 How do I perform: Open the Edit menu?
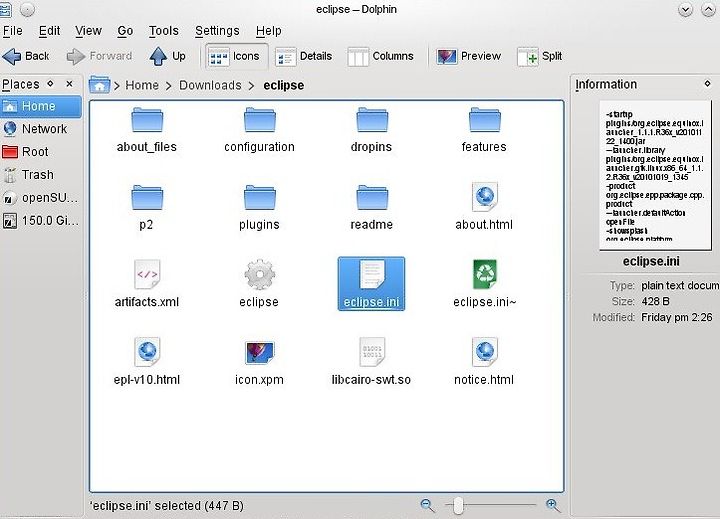(x=49, y=31)
